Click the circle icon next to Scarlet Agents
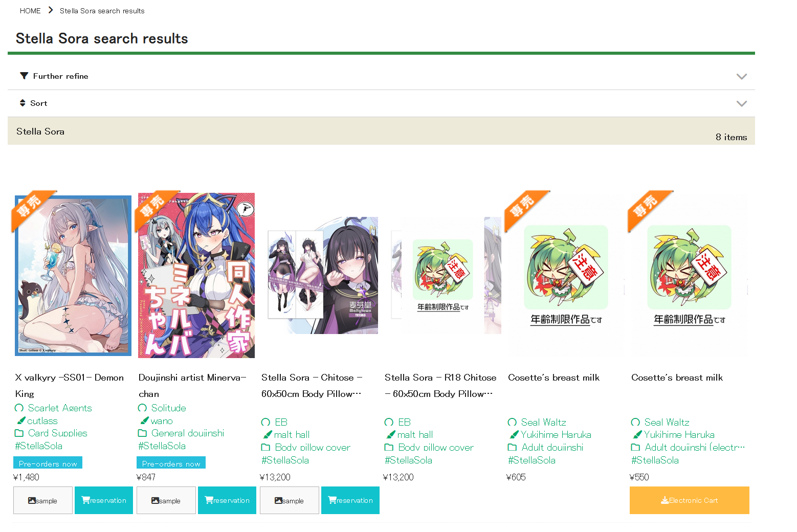 point(19,408)
